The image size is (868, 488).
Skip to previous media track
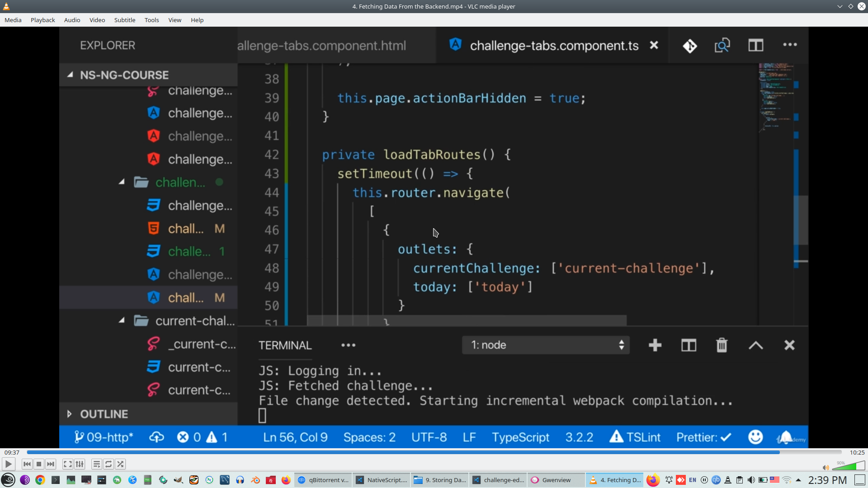point(27,464)
